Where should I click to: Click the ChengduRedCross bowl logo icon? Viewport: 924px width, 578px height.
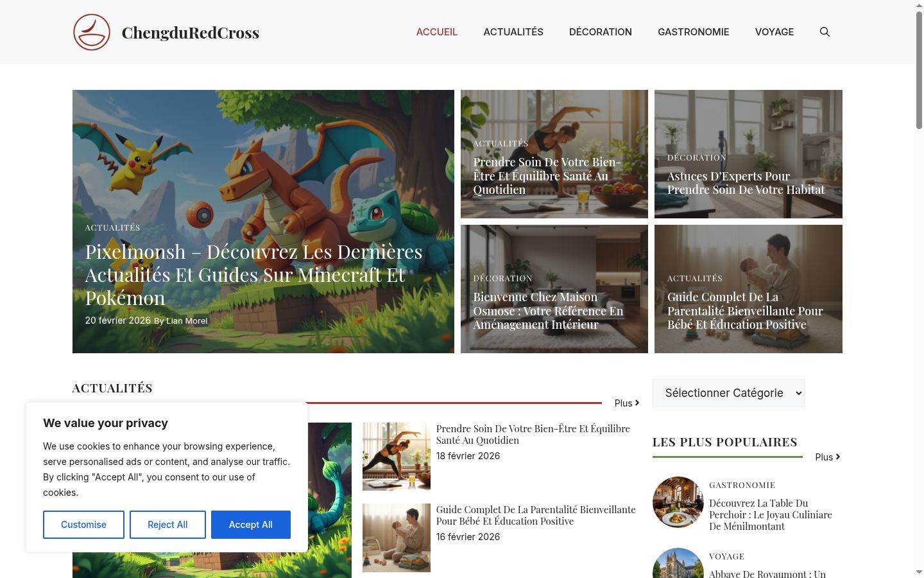tap(92, 32)
